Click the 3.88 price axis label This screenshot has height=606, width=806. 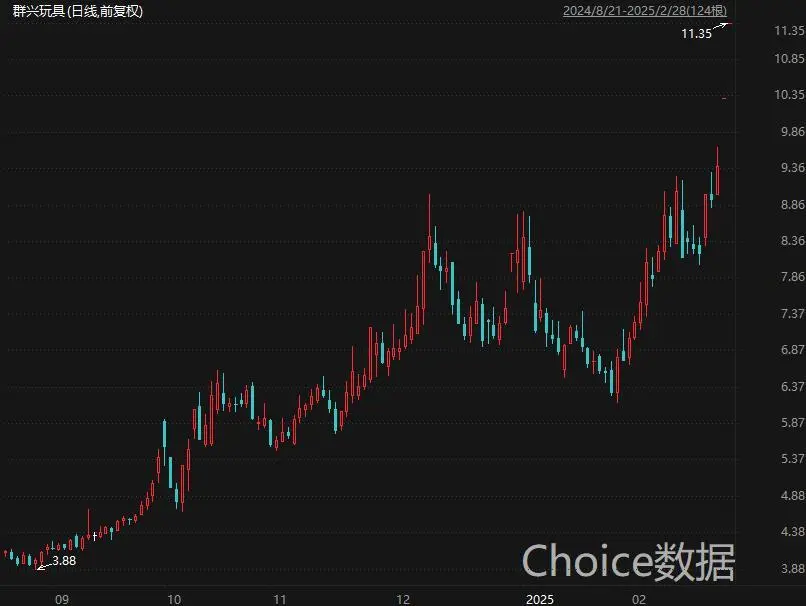pos(784,568)
